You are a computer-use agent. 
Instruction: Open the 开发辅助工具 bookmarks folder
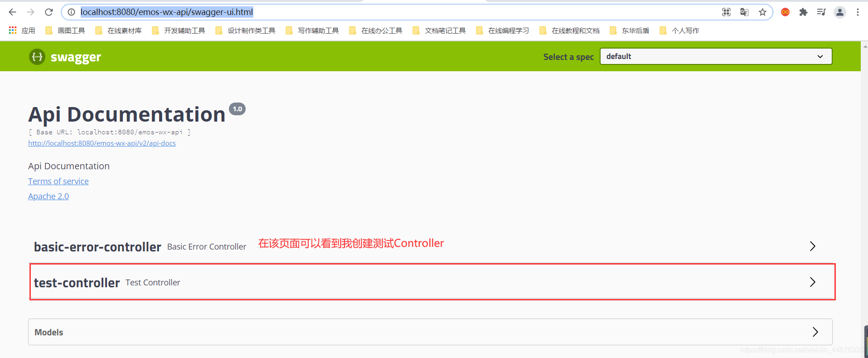pyautogui.click(x=178, y=30)
